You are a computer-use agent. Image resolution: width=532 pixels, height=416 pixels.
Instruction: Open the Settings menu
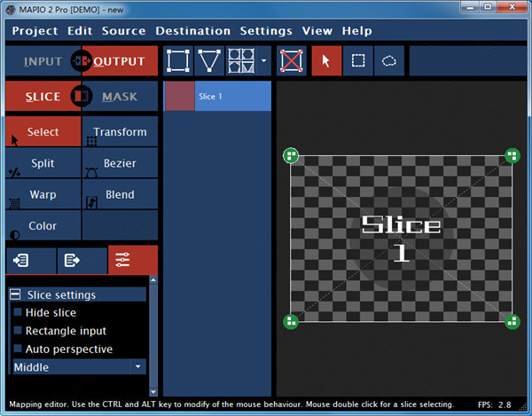pyautogui.click(x=266, y=31)
